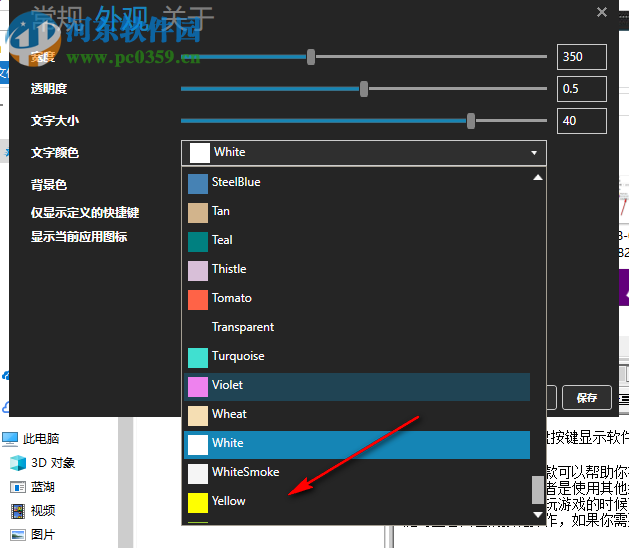
Task: Click the opacity value field showing 0.5
Action: 582,89
